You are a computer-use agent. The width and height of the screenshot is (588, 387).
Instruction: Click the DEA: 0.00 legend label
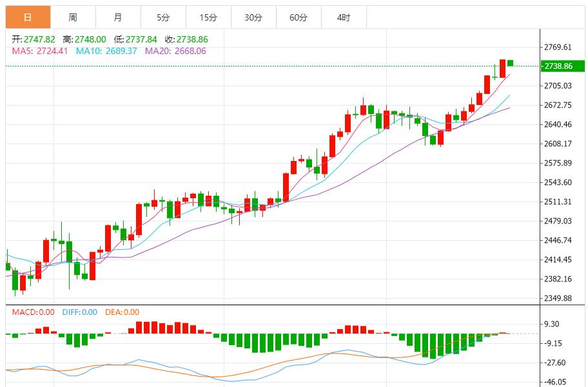click(x=122, y=312)
